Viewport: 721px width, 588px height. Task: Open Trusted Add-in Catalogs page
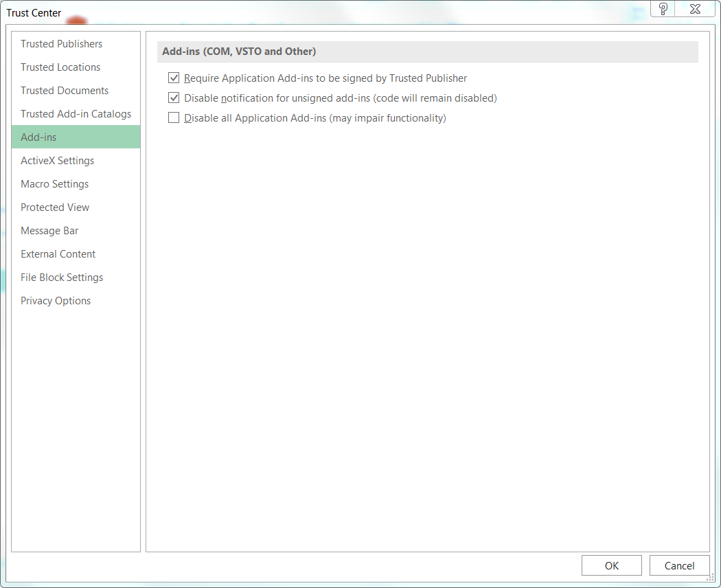(x=76, y=114)
